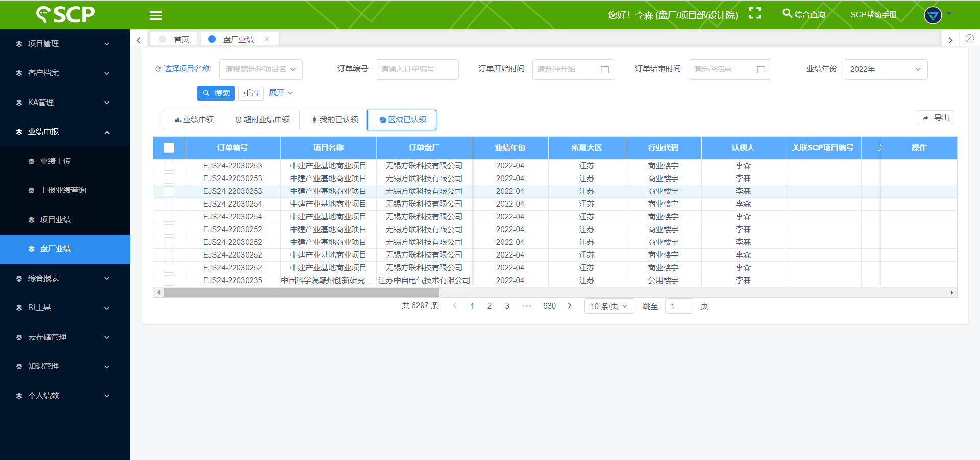Switch to the 业绩申领 tab
This screenshot has width=980, height=460.
[x=194, y=120]
